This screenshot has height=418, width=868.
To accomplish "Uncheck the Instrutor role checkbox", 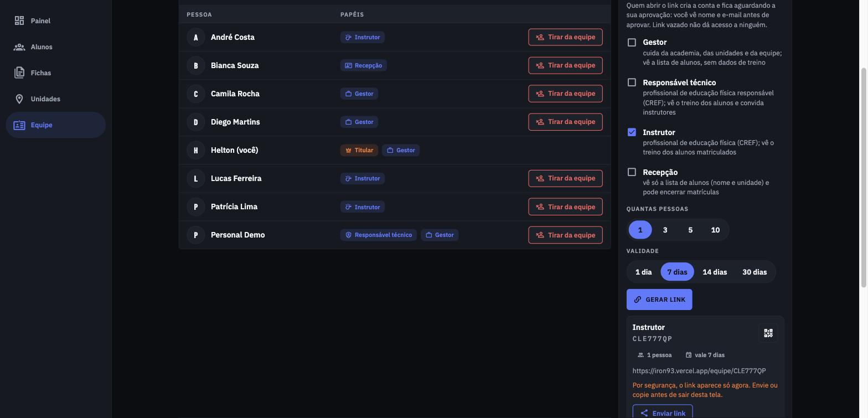I will pos(632,132).
